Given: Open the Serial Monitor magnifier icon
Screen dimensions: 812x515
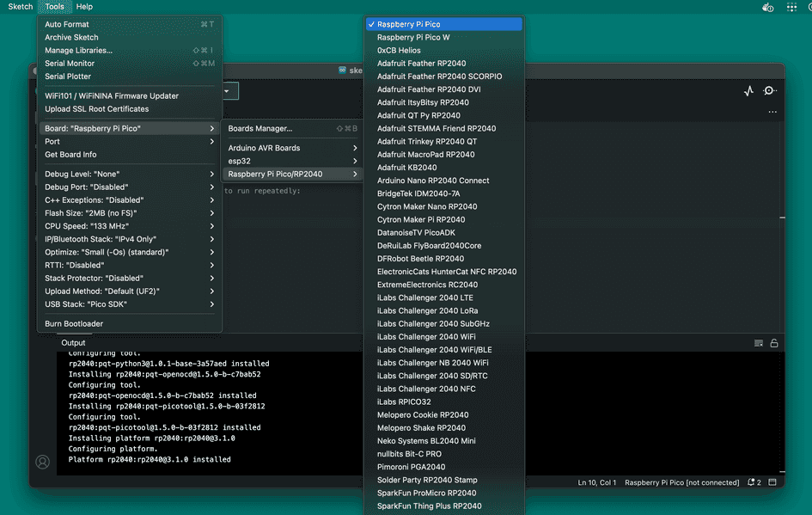Looking at the screenshot, I should 770,91.
